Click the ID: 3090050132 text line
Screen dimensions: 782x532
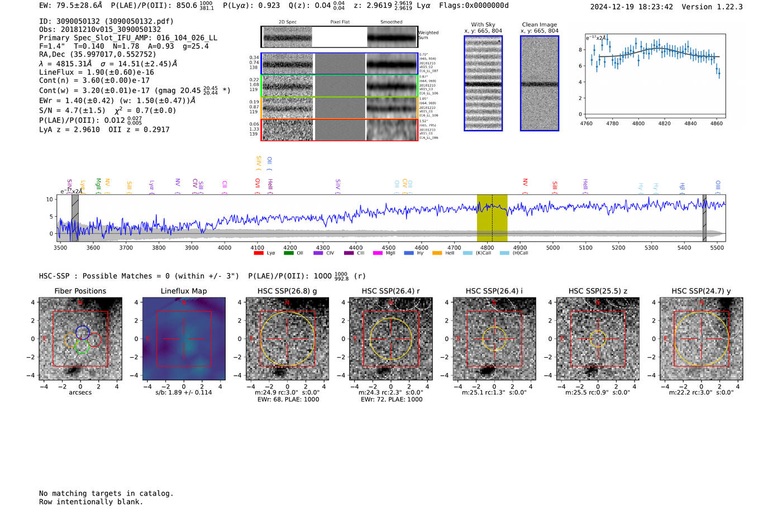(x=106, y=21)
